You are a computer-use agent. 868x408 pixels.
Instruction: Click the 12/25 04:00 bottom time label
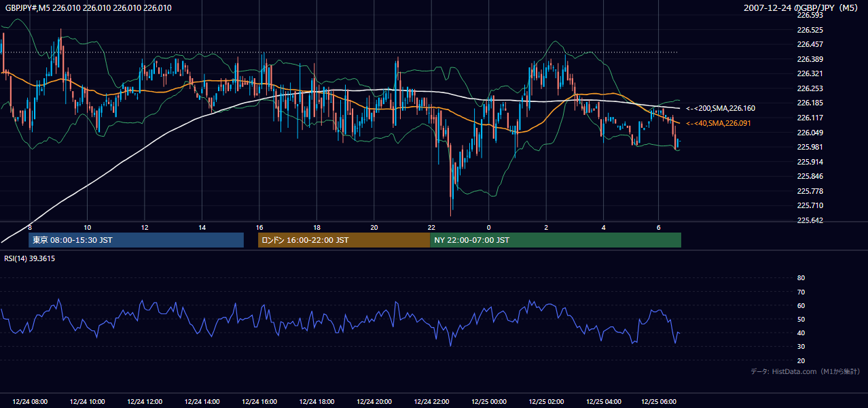tap(603, 402)
